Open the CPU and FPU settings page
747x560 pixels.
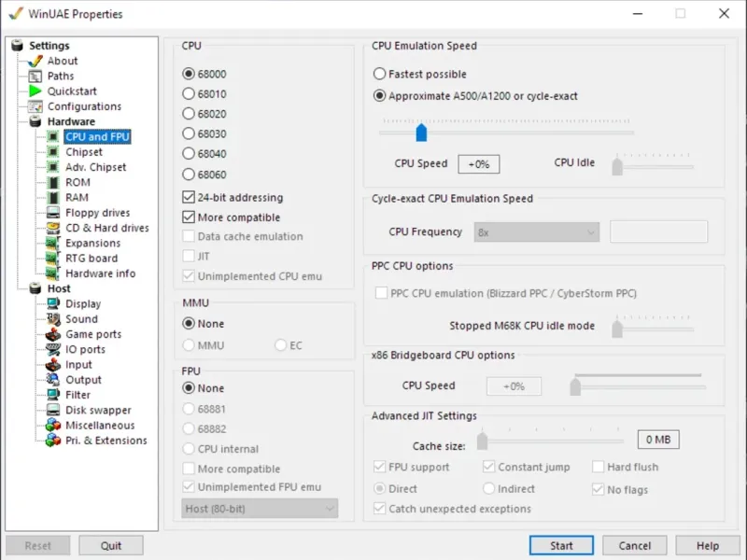point(97,136)
